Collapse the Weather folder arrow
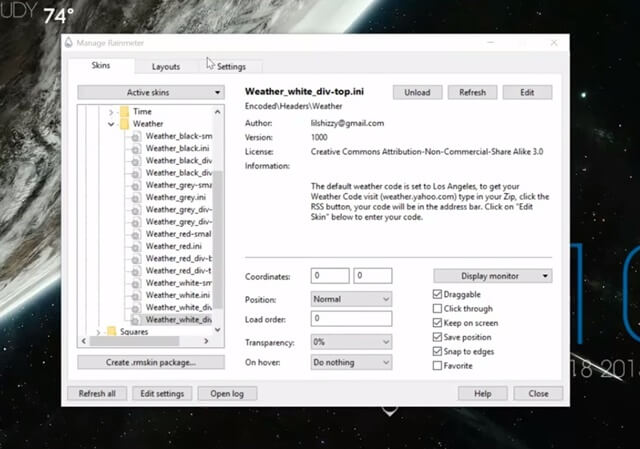The width and height of the screenshot is (640, 449). click(111, 124)
